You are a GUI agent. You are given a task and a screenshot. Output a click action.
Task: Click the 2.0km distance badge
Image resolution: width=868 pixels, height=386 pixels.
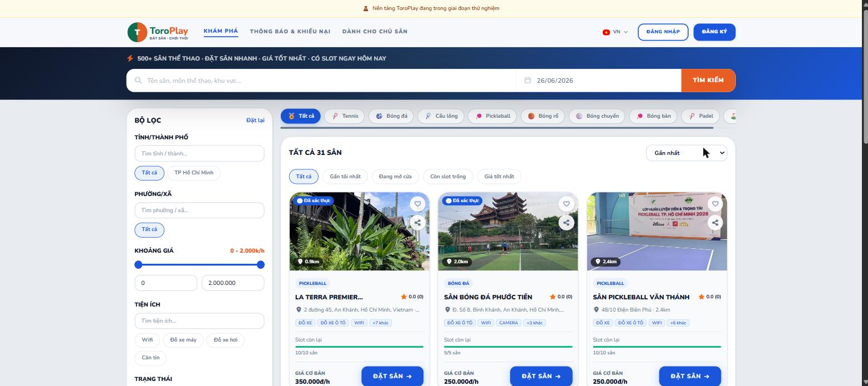[458, 262]
